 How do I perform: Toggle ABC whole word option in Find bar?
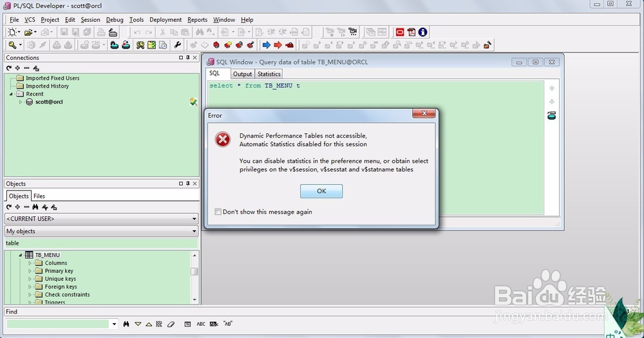click(201, 324)
